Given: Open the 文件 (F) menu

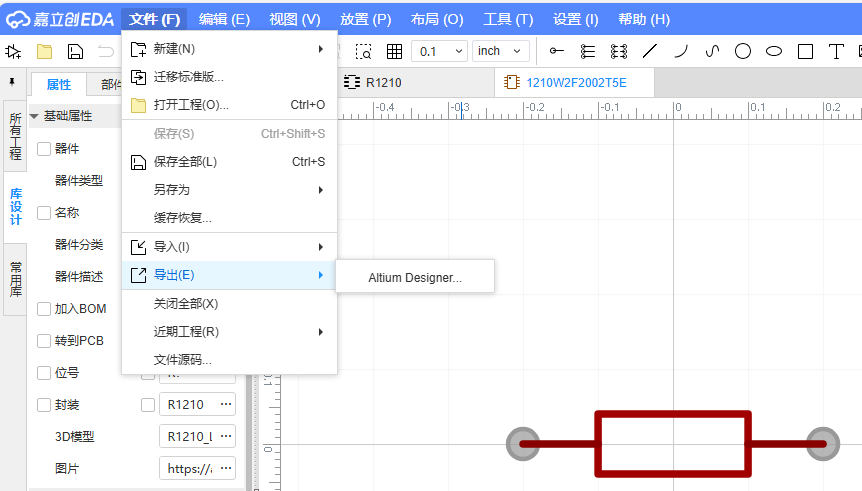Looking at the screenshot, I should point(154,20).
